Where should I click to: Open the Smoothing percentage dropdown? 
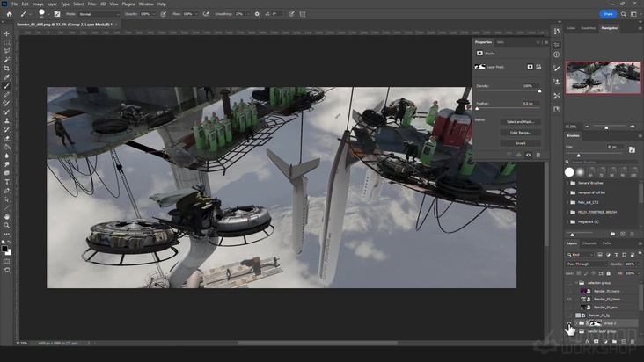pyautogui.click(x=248, y=14)
